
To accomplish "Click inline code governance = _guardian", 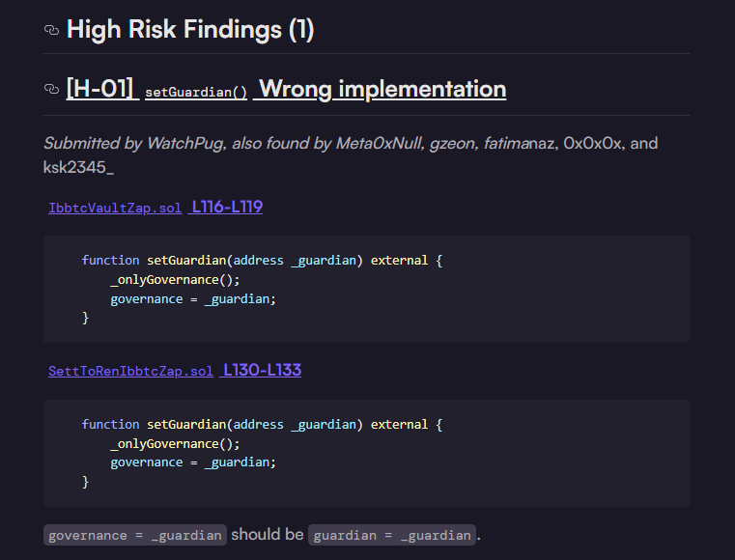I will [x=135, y=535].
